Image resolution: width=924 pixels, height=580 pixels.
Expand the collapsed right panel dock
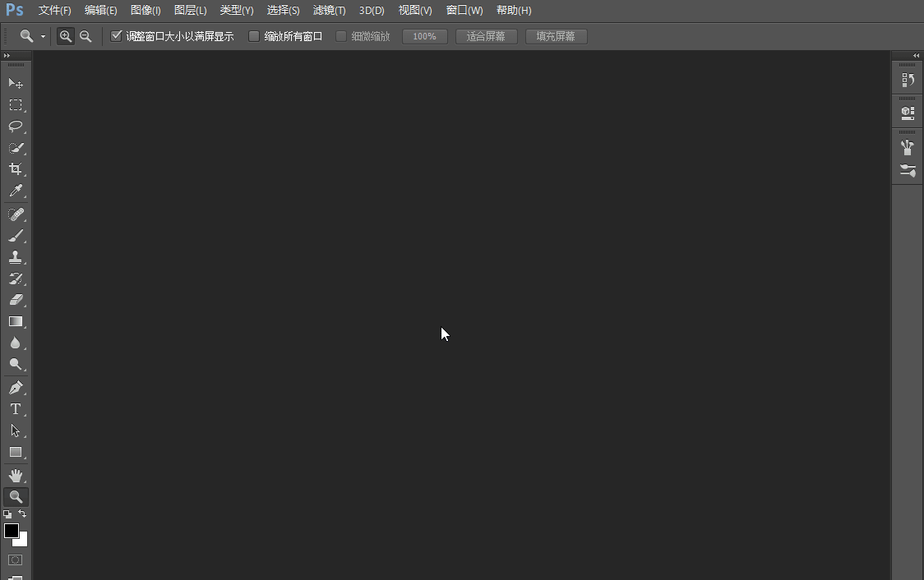click(917, 55)
